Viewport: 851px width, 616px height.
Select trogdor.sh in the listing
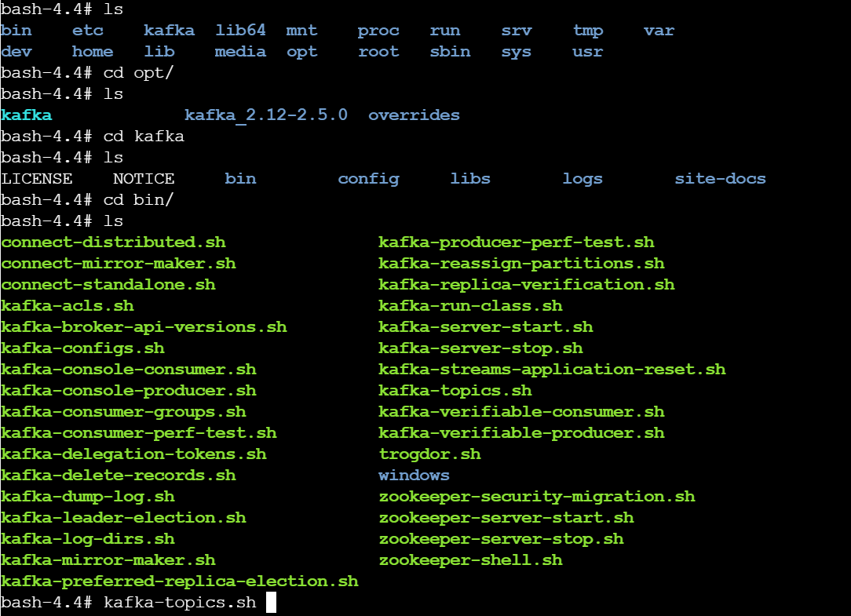click(x=430, y=454)
